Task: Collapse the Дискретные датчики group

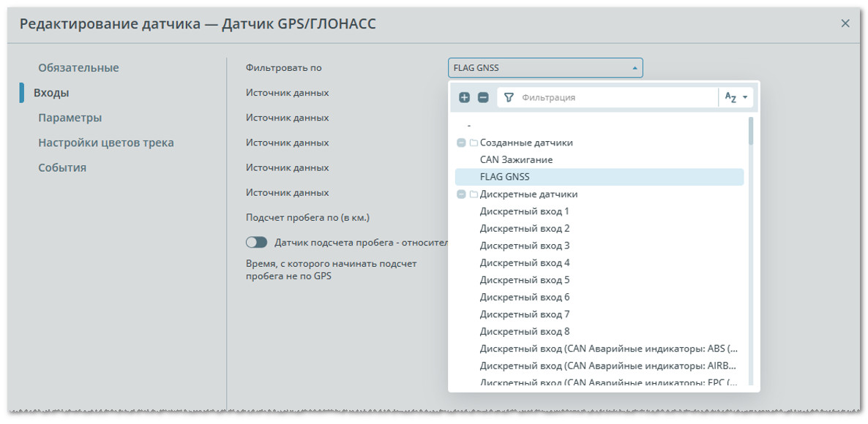Action: (461, 194)
